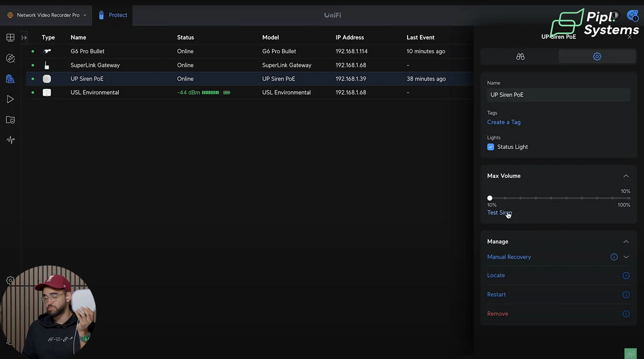644x359 pixels.
Task: Show info icon next to Remove
Action: coord(626,314)
